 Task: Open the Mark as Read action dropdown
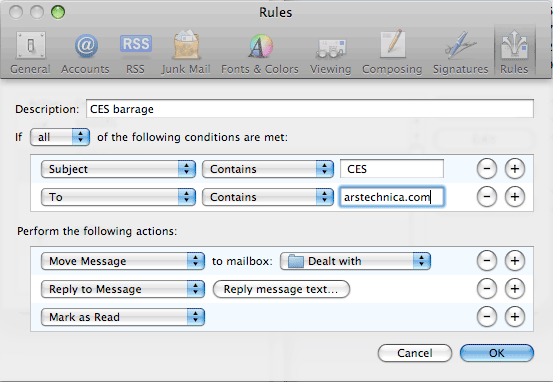pyautogui.click(x=123, y=317)
